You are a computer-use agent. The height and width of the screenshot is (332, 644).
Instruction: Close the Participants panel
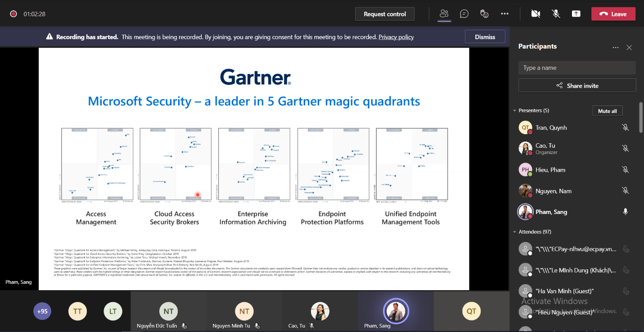(x=629, y=47)
